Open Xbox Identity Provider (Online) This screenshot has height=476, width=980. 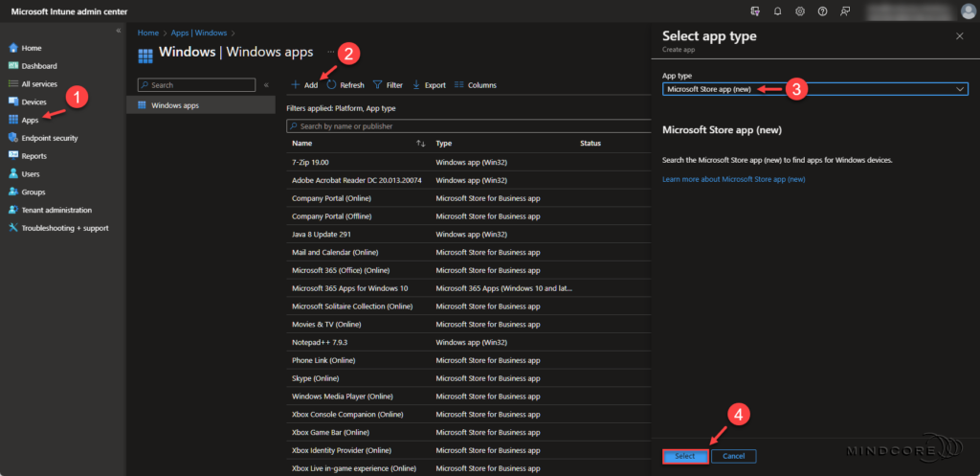coord(343,451)
